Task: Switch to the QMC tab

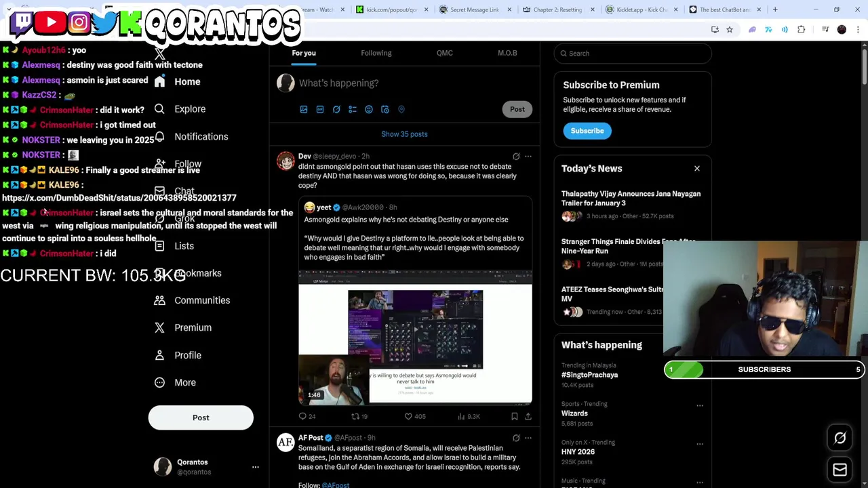Action: 445,53
